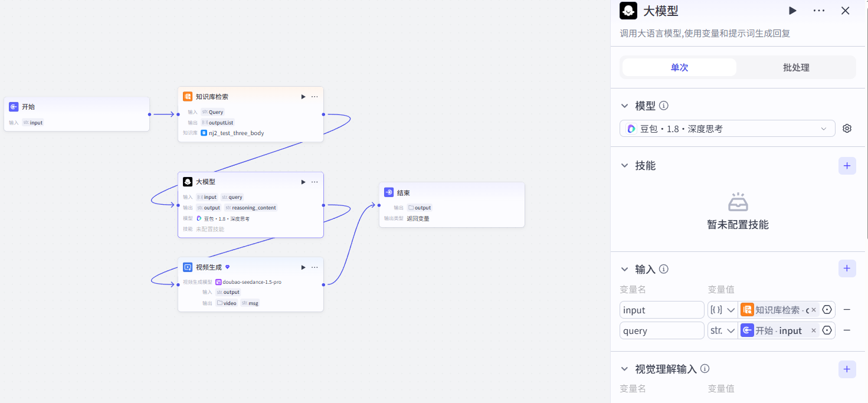This screenshot has width=868, height=403.
Task: Collapse the 技能 section
Action: (x=625, y=166)
